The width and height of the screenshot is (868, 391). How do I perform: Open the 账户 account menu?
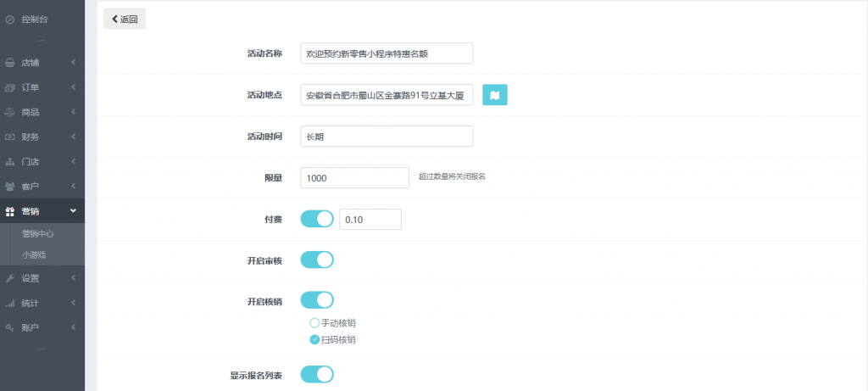click(31, 327)
